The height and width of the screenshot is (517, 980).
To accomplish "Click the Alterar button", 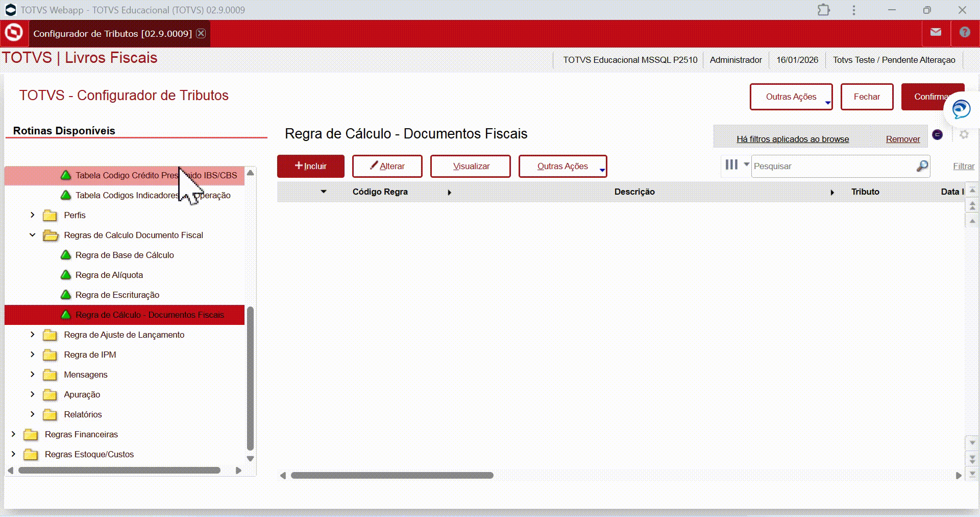I will 387,166.
